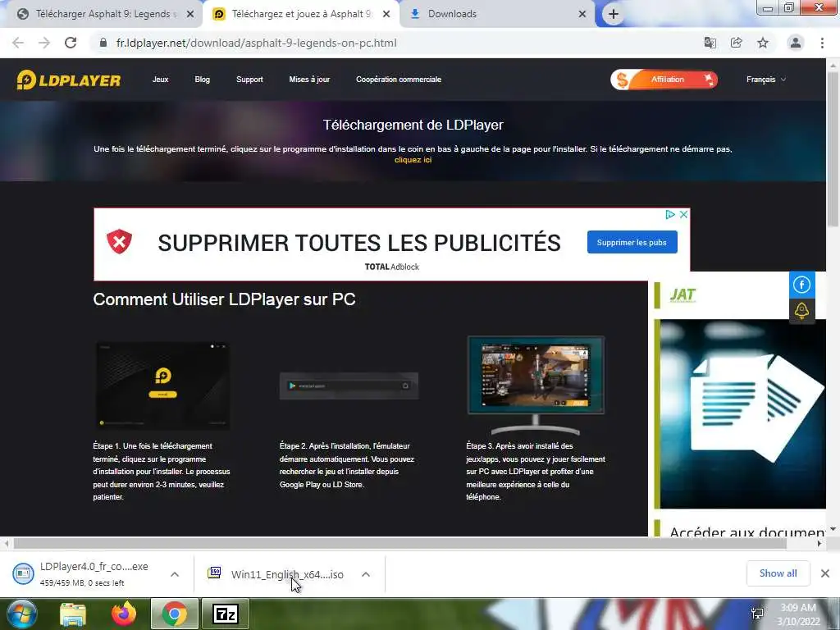Click the 'cliquez ici' download link
This screenshot has width=840, height=630.
click(x=413, y=160)
